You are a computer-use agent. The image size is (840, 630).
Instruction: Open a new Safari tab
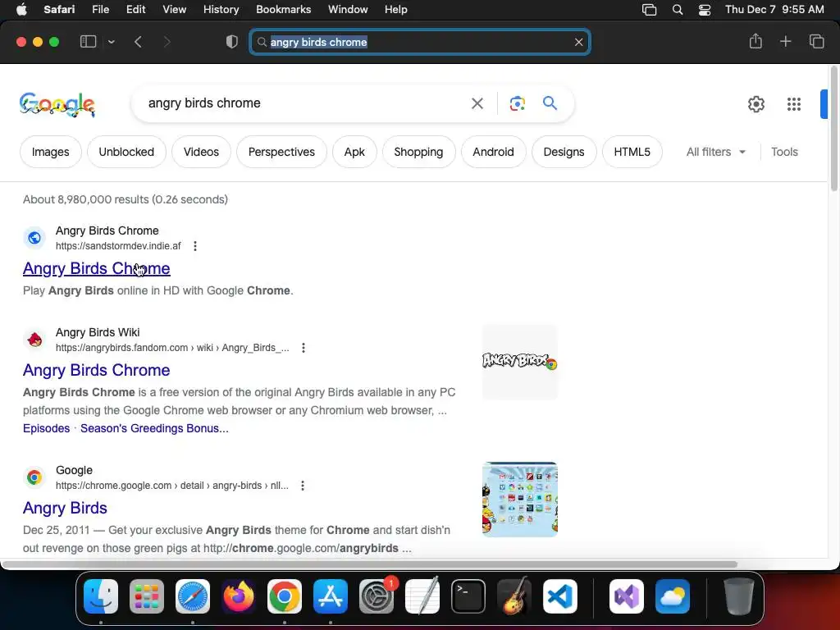click(785, 41)
